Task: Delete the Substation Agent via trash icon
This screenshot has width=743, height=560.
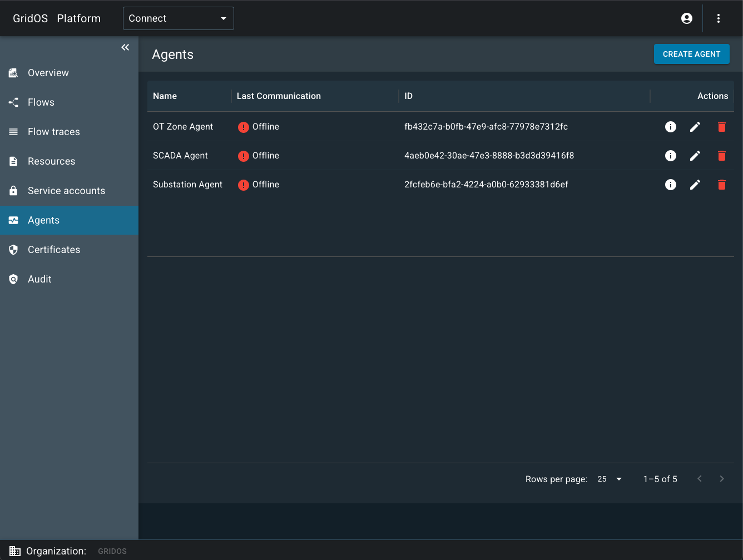Action: click(721, 185)
